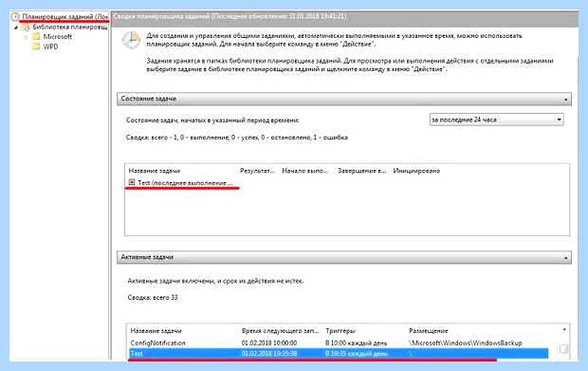Select the Microsoft folder label

(x=57, y=37)
